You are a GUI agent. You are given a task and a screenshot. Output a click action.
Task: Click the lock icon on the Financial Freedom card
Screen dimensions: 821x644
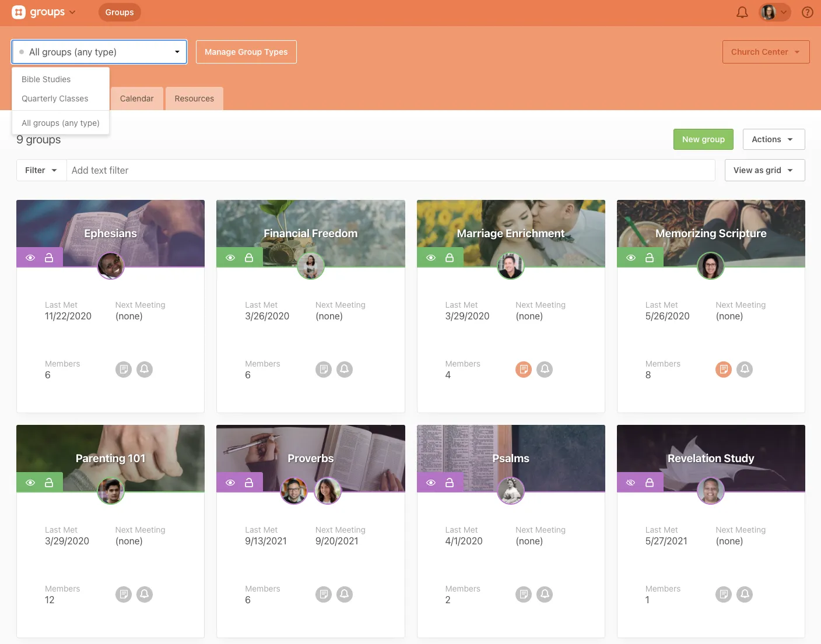[249, 258]
